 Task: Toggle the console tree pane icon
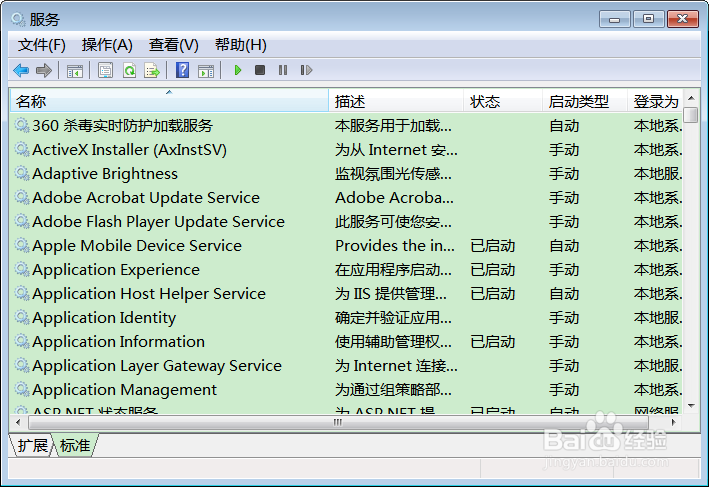click(x=75, y=71)
